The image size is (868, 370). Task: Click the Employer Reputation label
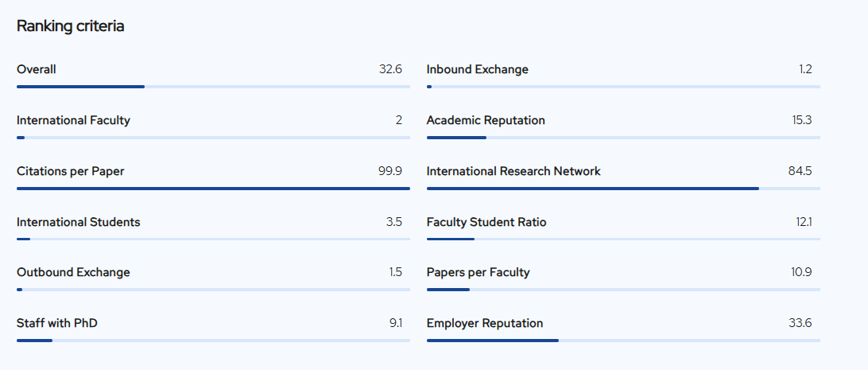click(485, 323)
